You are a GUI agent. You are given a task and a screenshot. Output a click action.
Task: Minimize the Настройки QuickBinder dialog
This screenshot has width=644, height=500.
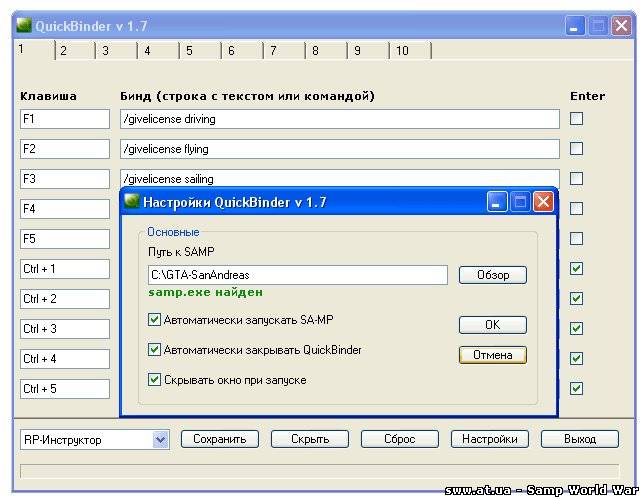click(497, 202)
